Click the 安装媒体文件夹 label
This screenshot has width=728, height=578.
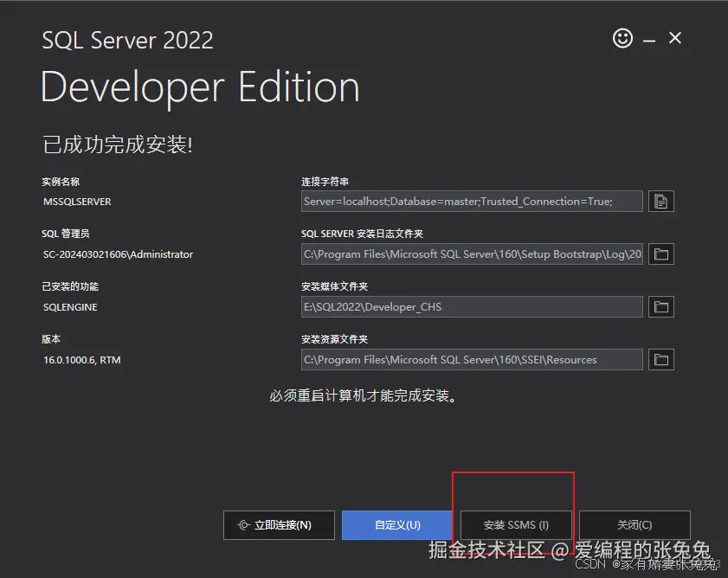click(334, 287)
